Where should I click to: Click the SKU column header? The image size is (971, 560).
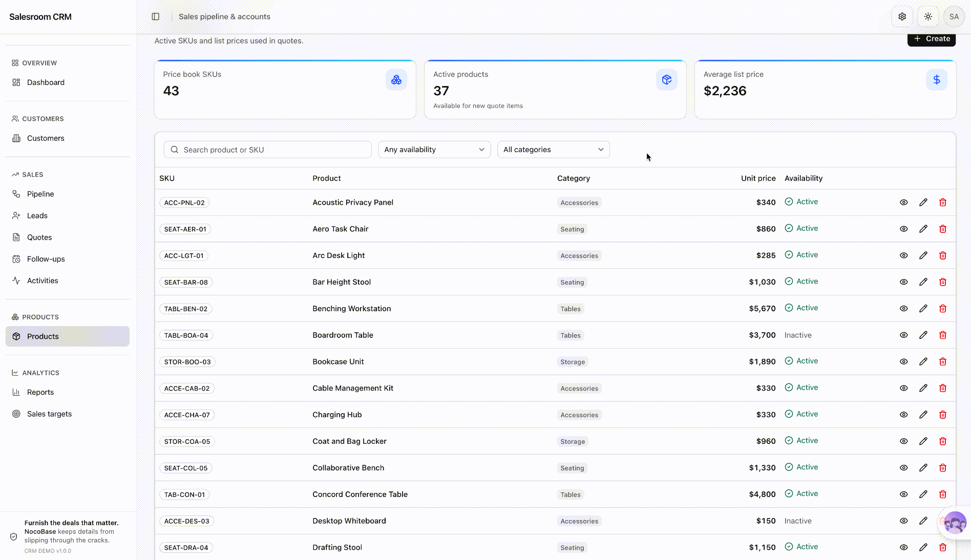pyautogui.click(x=167, y=178)
